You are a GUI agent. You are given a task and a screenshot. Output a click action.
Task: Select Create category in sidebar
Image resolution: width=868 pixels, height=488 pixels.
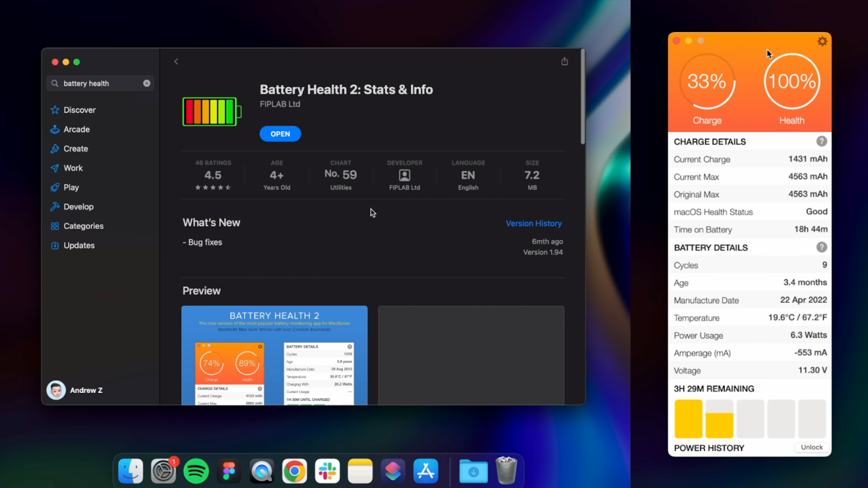click(x=75, y=149)
